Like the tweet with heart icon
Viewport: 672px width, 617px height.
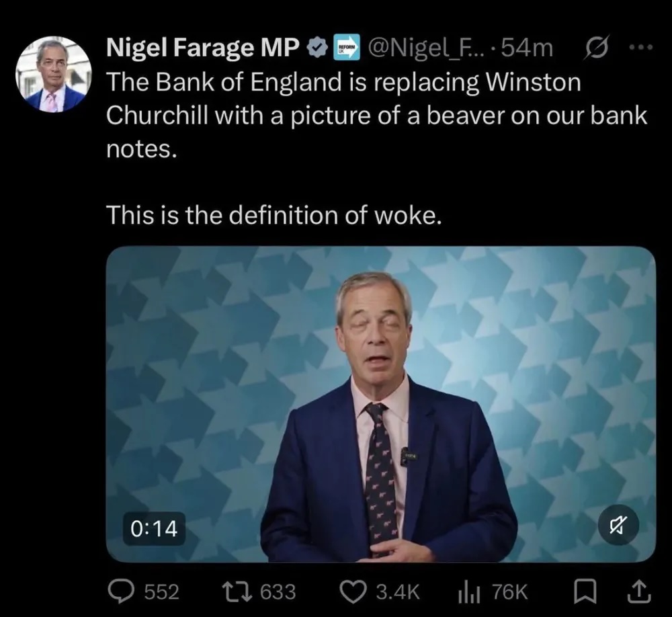point(351,591)
